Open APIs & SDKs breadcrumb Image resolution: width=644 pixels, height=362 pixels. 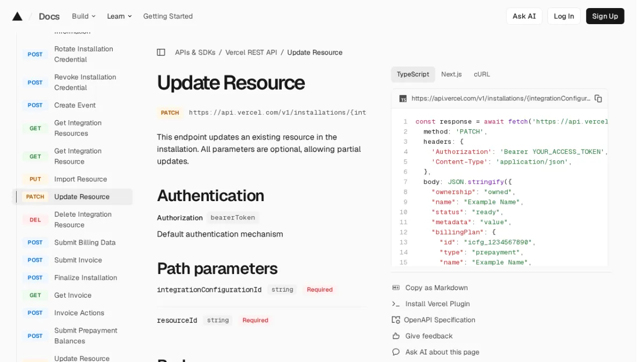click(x=195, y=53)
